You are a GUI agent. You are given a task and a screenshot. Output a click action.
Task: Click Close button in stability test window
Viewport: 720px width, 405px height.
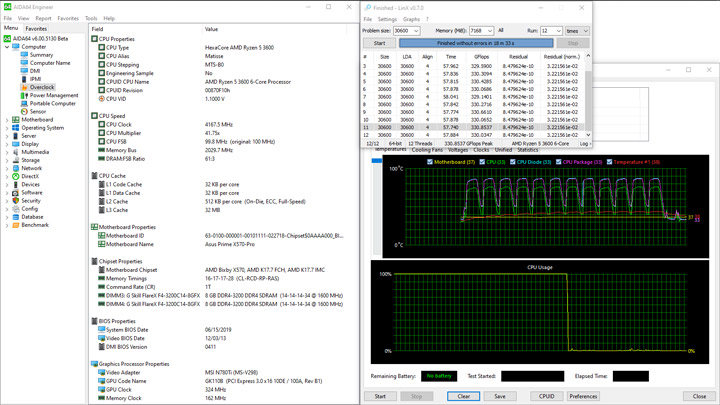pos(699,396)
